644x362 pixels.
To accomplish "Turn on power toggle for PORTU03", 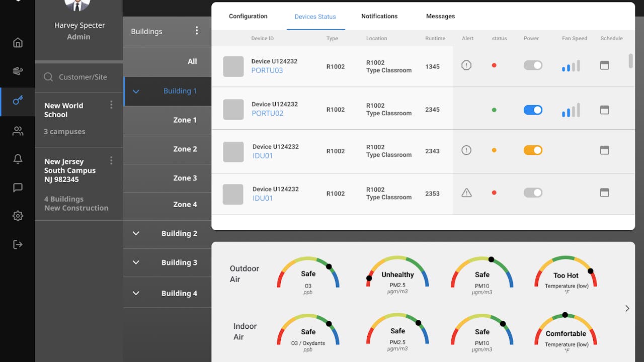I will (x=533, y=65).
